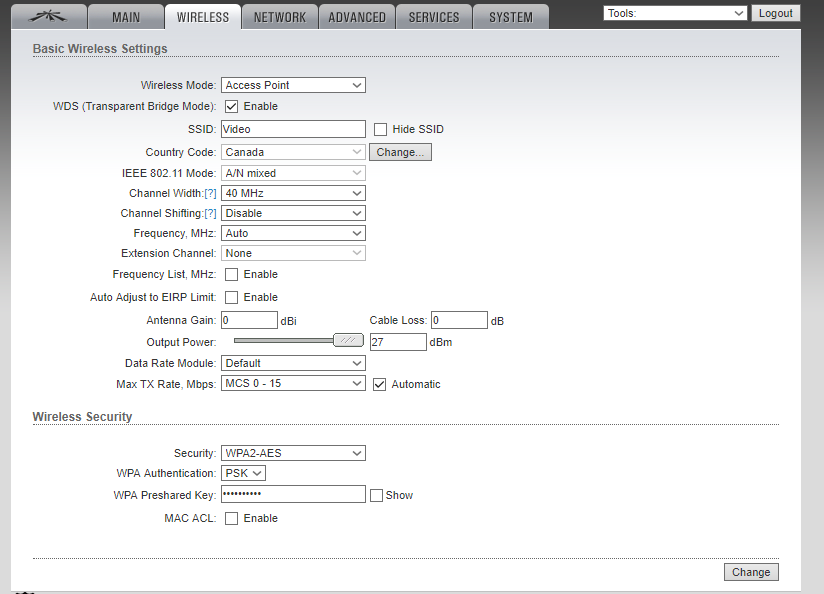This screenshot has width=824, height=594.
Task: Open the Country Code dropdown
Action: 293,152
